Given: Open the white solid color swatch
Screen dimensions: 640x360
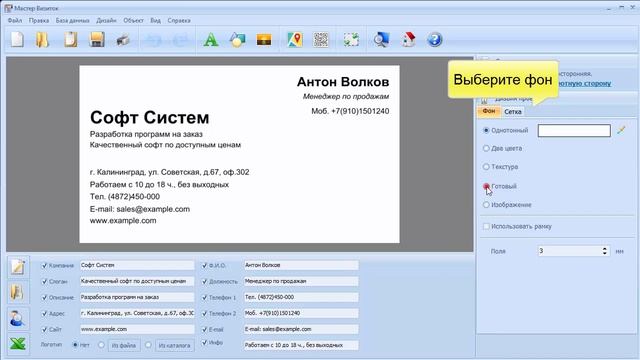Looking at the screenshot, I should pyautogui.click(x=574, y=131).
